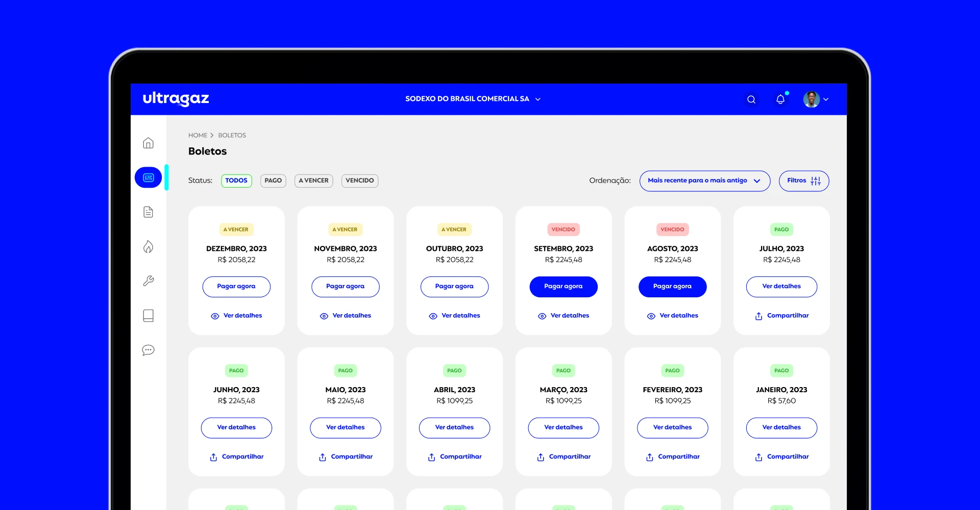
Task: Click the search magnifier icon
Action: [x=751, y=99]
